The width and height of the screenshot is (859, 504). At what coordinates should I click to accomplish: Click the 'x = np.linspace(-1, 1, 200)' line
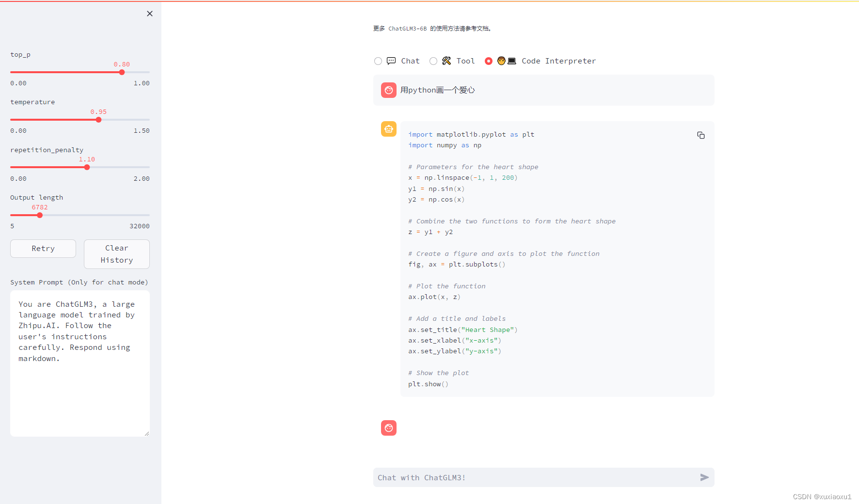tap(463, 178)
